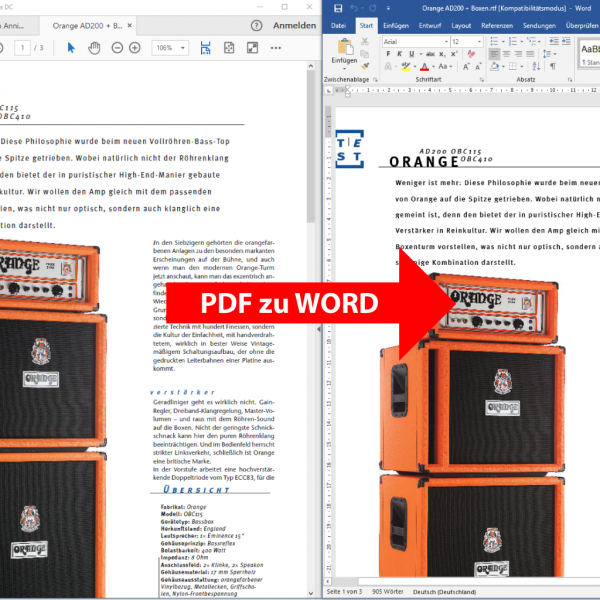Toggle justify alignment button
Image resolution: width=600 pixels, height=600 pixels.
(x=530, y=54)
